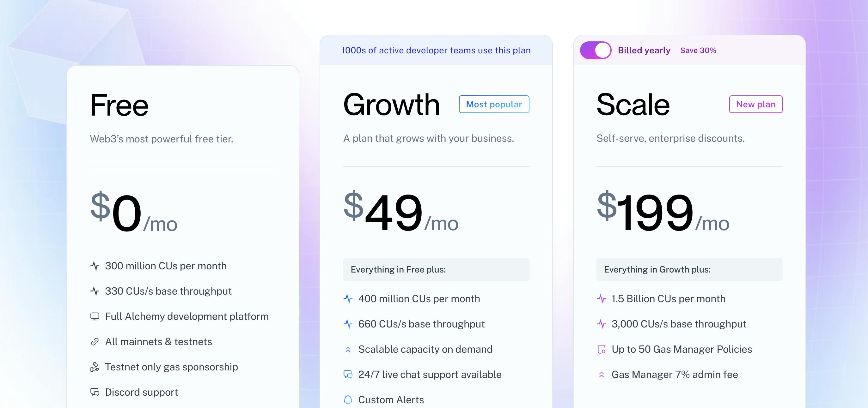Click the chat bubble icon beside Discord support
868x408 pixels.
(95, 392)
